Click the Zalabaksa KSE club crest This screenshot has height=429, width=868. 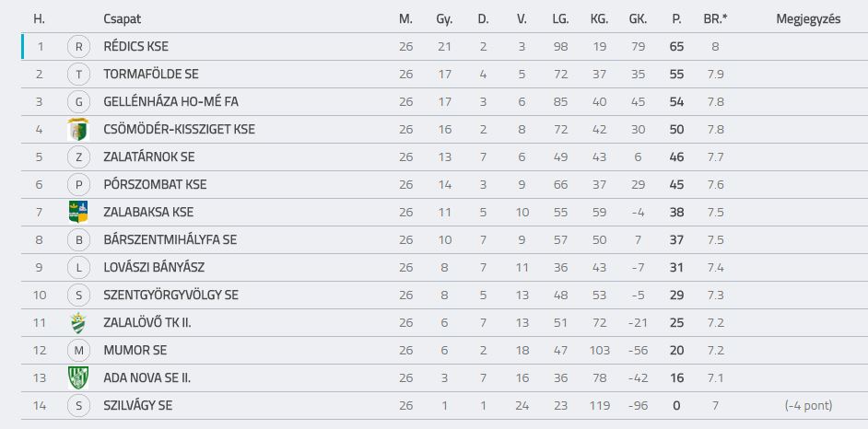point(78,213)
